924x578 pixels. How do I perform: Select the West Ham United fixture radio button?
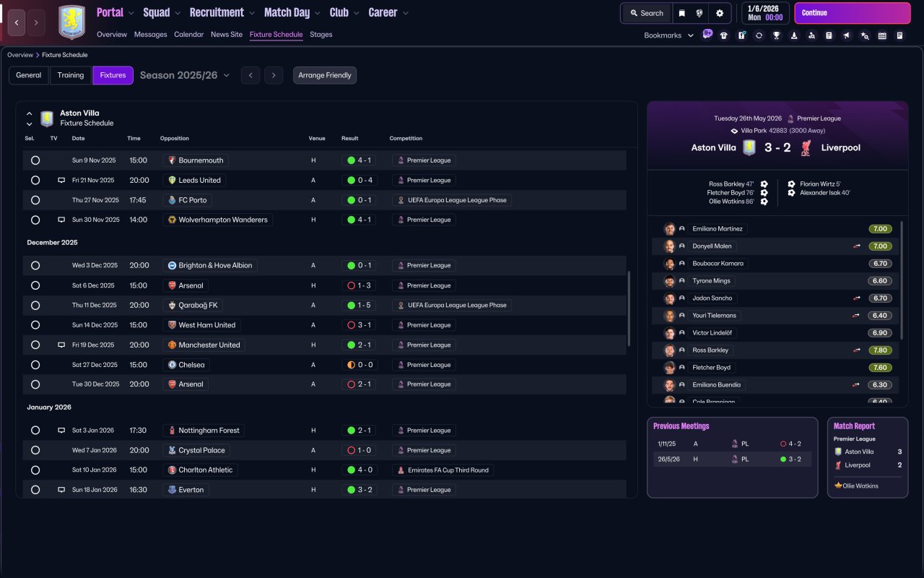(x=35, y=325)
